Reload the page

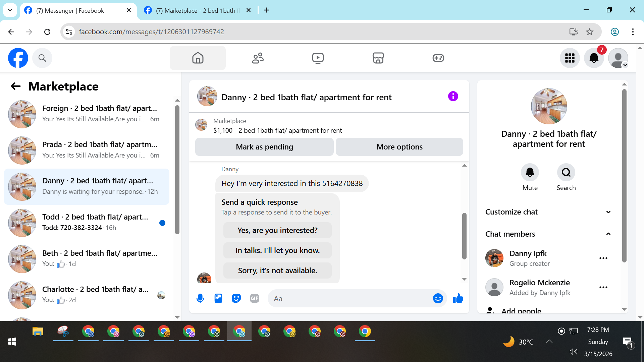47,32
